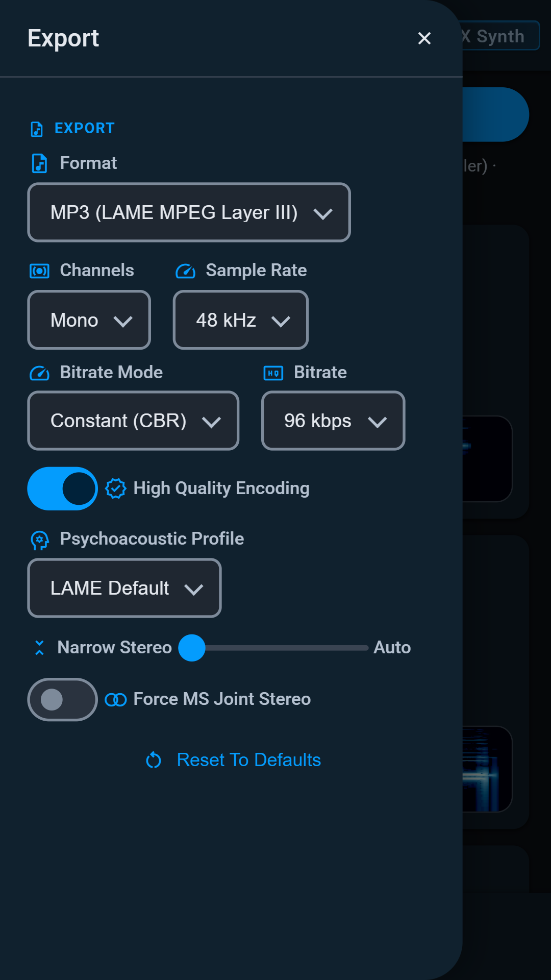Open the Channels dropdown set to Mono

pos(89,320)
